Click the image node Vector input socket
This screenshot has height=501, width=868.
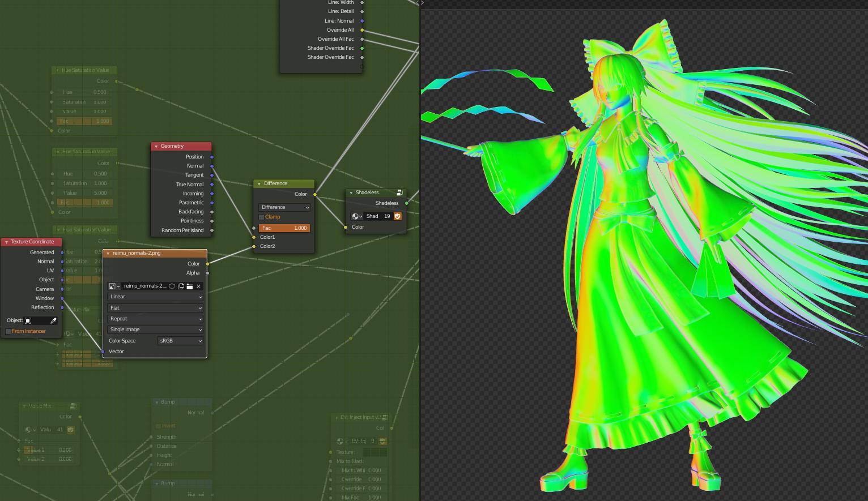click(x=103, y=352)
